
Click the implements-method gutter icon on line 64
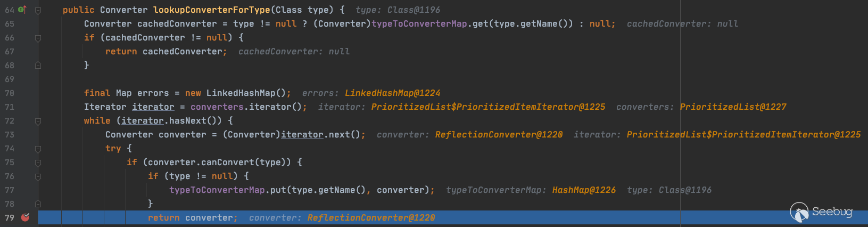[22, 10]
